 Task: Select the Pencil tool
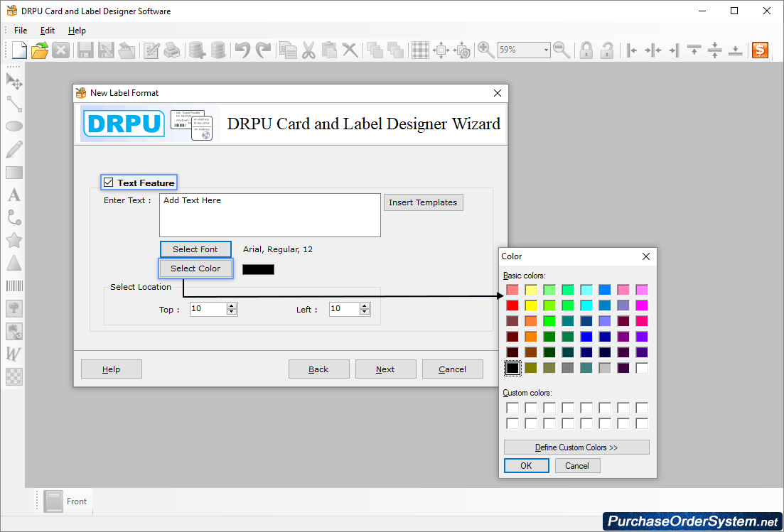point(14,149)
